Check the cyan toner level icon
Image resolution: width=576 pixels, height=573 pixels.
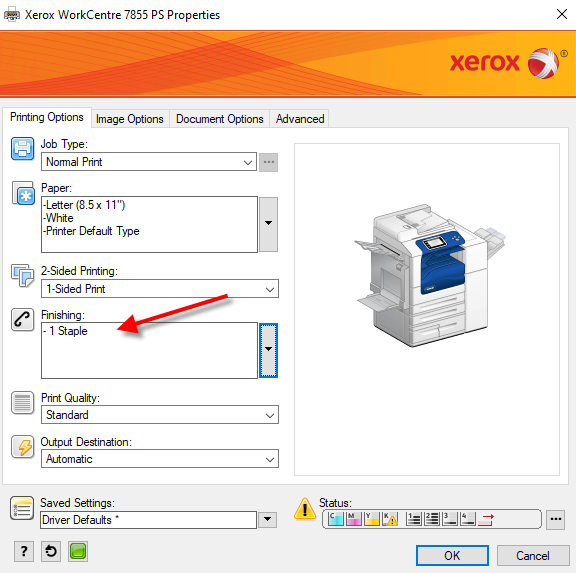[336, 519]
